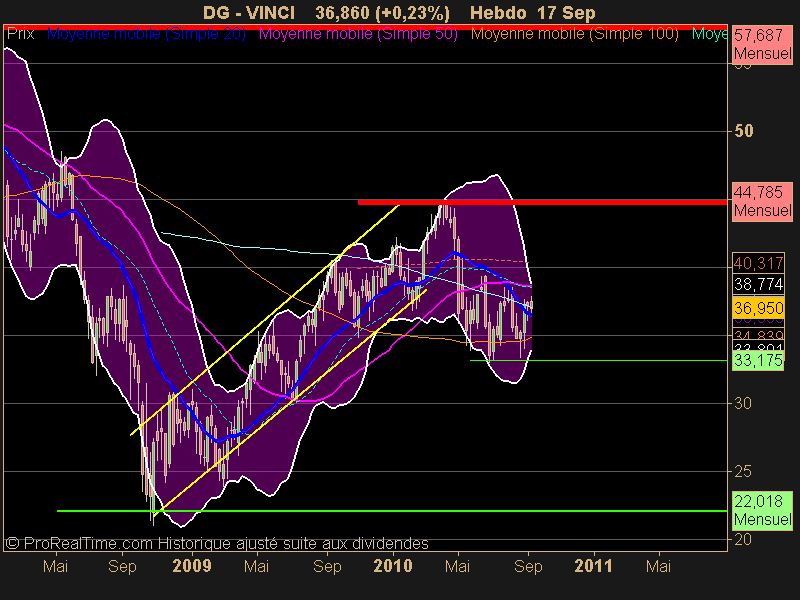Click the 2011 date axis label
The image size is (800, 600).
[x=593, y=566]
